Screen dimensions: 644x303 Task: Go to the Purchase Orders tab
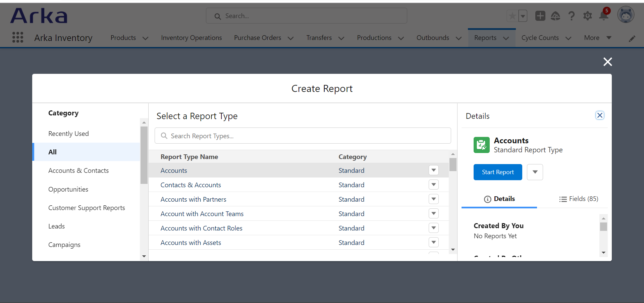click(x=258, y=38)
